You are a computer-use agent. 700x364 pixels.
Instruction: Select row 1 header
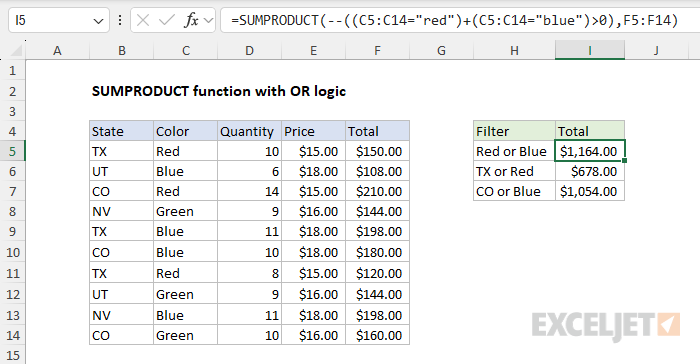click(x=12, y=71)
